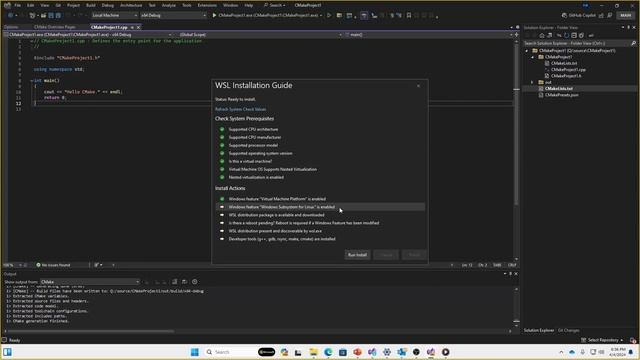Viewport: 640px width, 360px height.
Task: Open the Edit menu
Action: (31, 5)
